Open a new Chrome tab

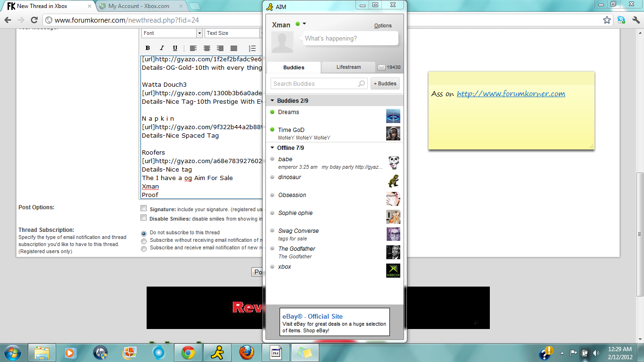[195, 6]
